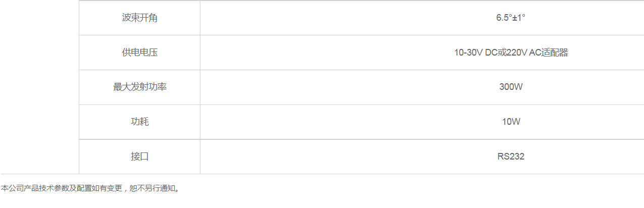Click the "发射功率" characters in the power label

(x=148, y=87)
